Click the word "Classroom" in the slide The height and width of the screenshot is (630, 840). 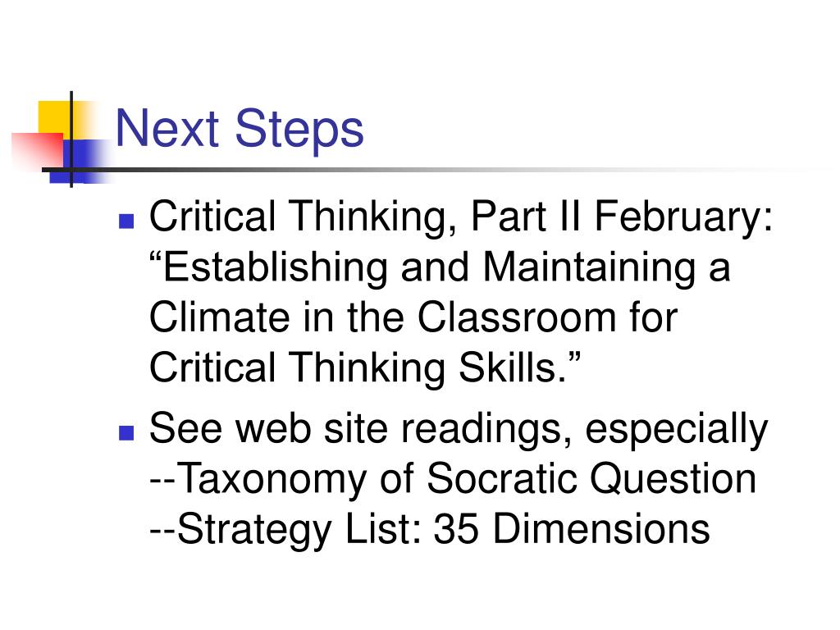coord(517,317)
